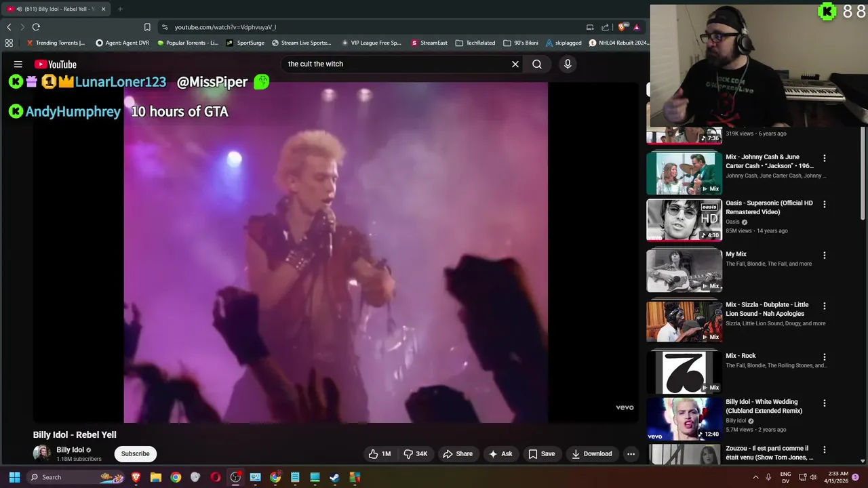Open options for White Wedding remix
The width and height of the screenshot is (868, 488).
pos(825,403)
